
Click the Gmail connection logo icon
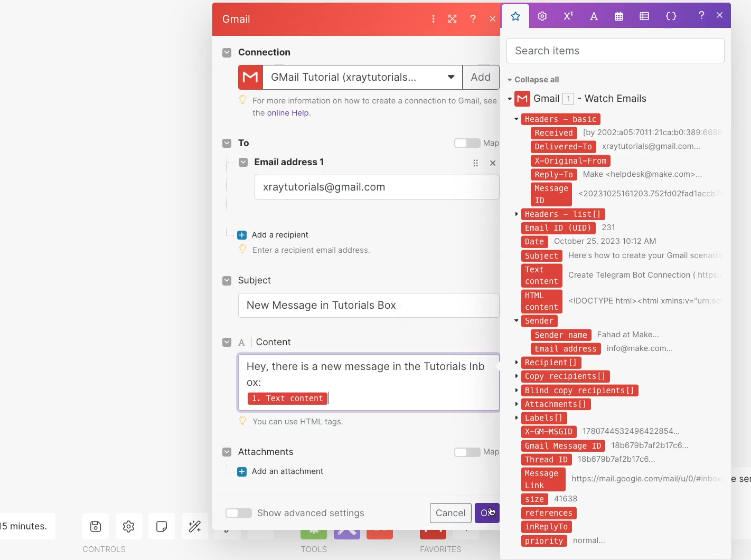tap(251, 78)
